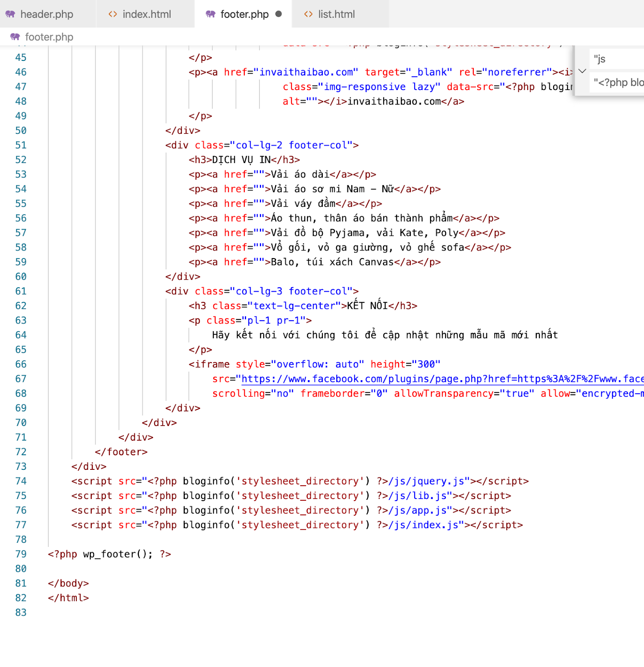Image resolution: width=644 pixels, height=667 pixels.
Task: Toggle the replace chevron in the find widget
Action: click(x=582, y=71)
